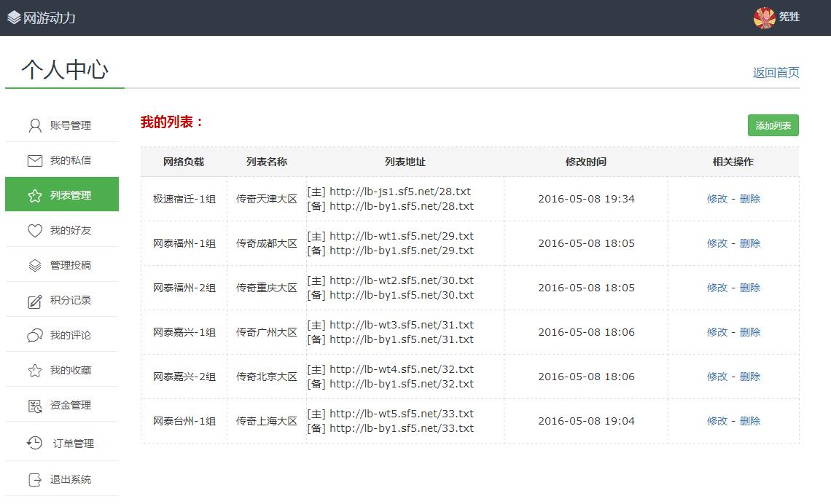The image size is (831, 504).
Task: Click the lb-js1.sf5.net/28.txt main address
Action: [400, 192]
